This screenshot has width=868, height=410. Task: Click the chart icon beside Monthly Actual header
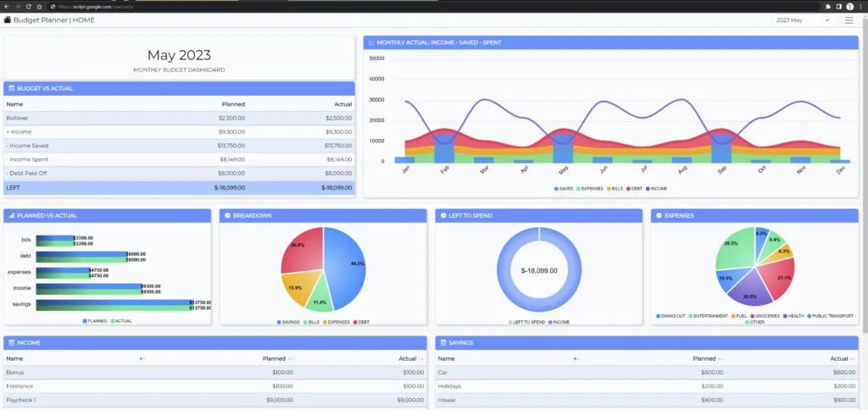tap(371, 42)
